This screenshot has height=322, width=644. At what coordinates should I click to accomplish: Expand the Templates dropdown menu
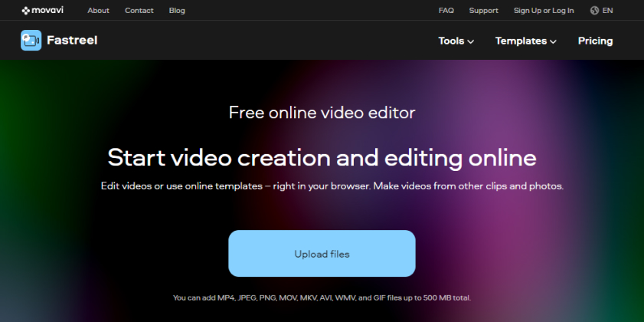point(526,41)
